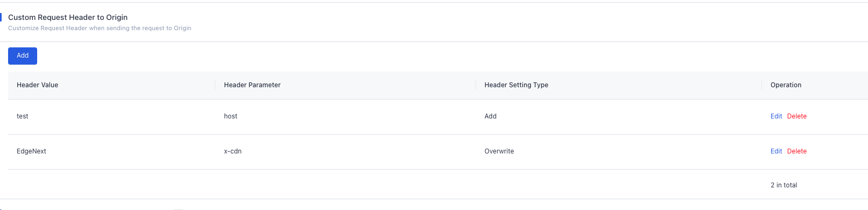Delete the test header row
This screenshot has width=868, height=210.
click(797, 116)
